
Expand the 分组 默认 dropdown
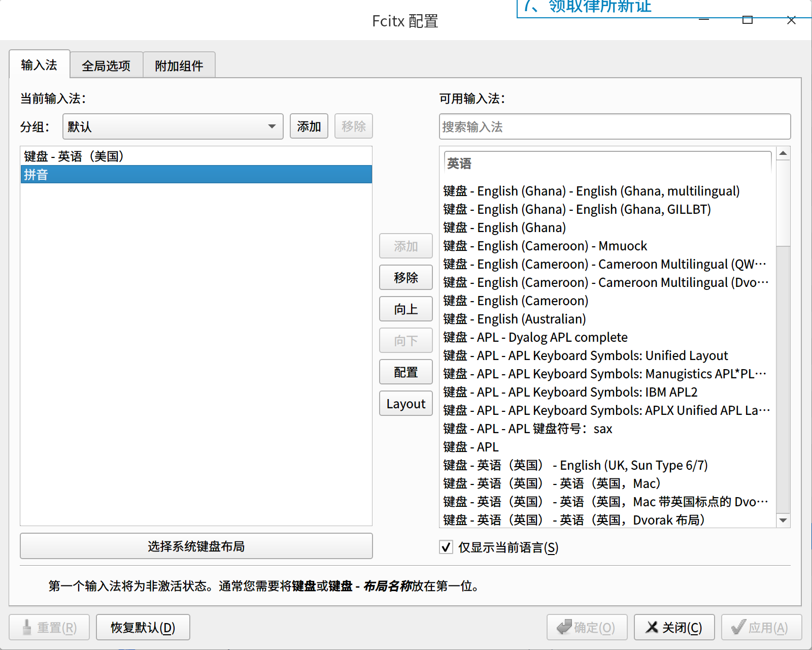(x=173, y=126)
